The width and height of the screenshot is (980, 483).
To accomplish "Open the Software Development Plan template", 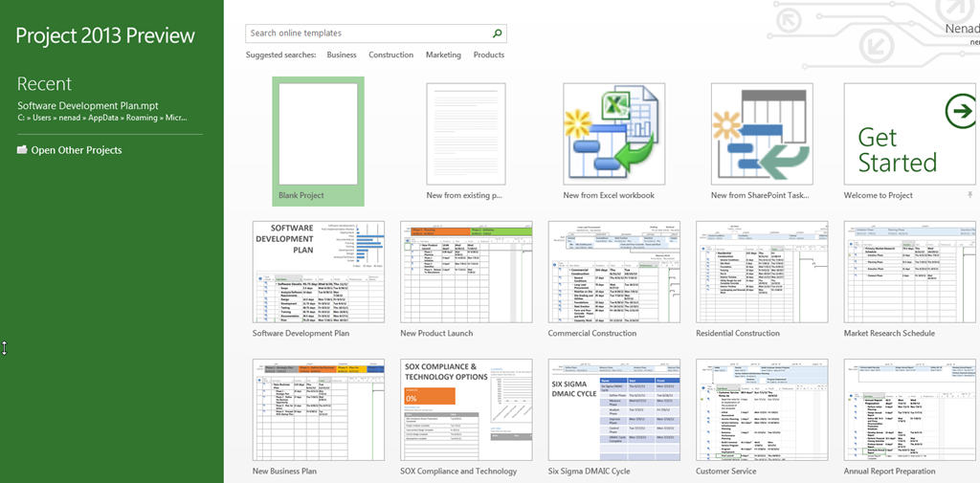I will click(318, 272).
